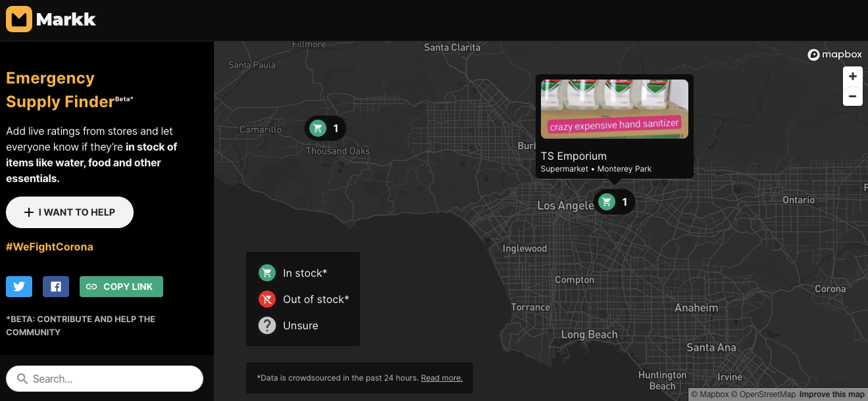Click the Unsure question mark legend icon

(267, 325)
